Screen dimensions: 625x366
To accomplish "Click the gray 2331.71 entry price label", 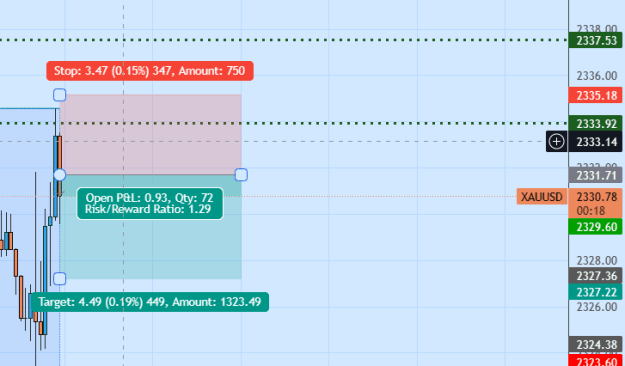I will pos(596,175).
